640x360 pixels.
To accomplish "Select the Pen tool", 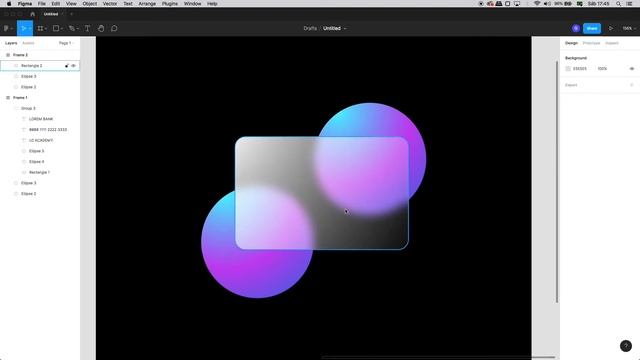I will 71,29.
